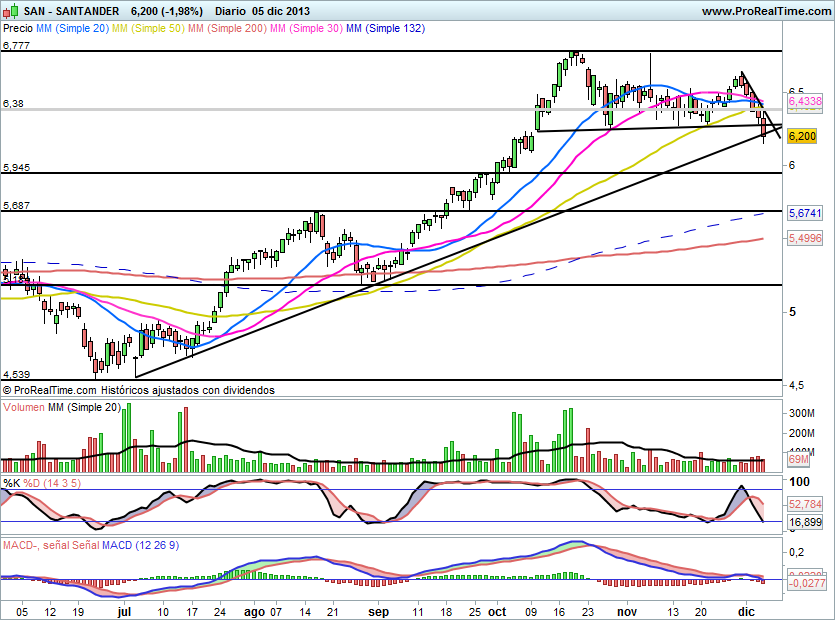Click the Precio panel label
This screenshot has width=835, height=620.
tap(18, 28)
